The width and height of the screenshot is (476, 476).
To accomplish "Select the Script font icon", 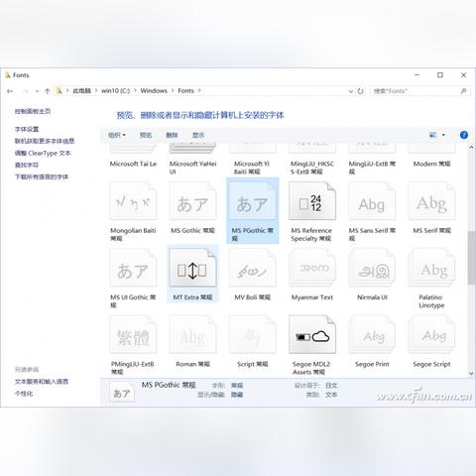I will [253, 334].
